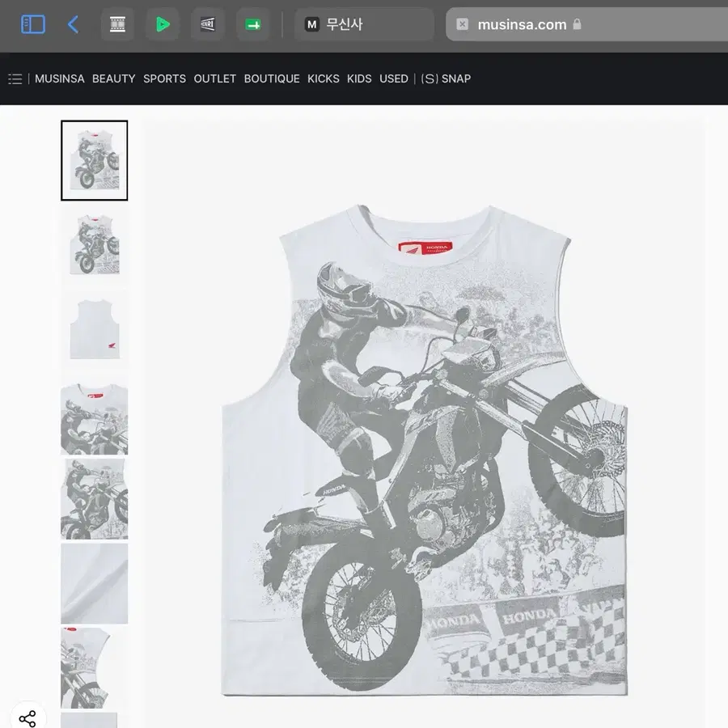Open the HENRI toolbar extension
The height and width of the screenshot is (728, 728).
208,24
